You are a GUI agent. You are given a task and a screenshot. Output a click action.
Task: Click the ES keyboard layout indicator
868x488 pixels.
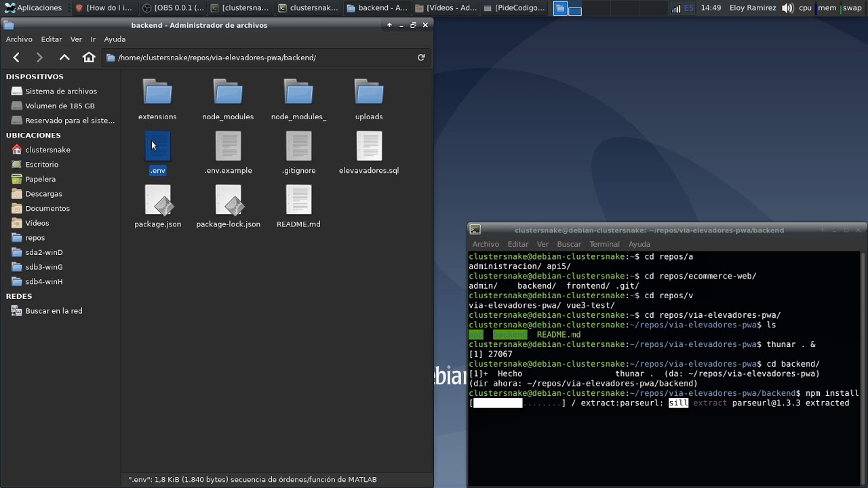tap(689, 8)
